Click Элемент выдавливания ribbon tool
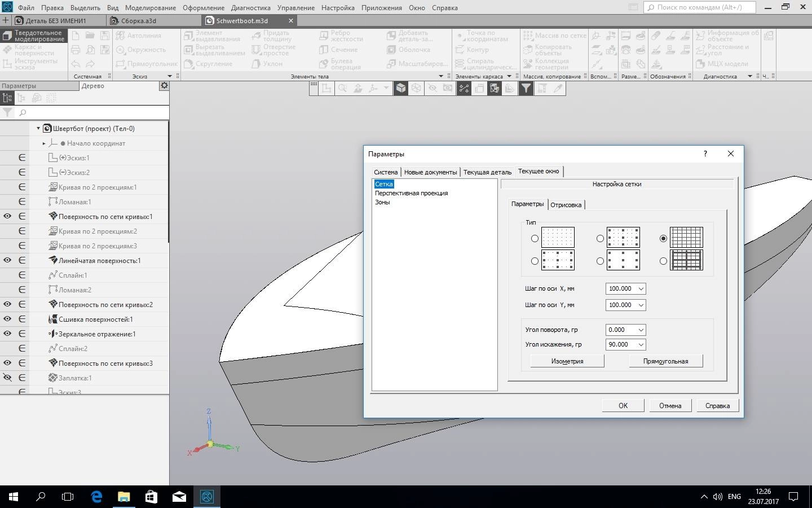Screen dimensions: 812x508 tap(213, 36)
